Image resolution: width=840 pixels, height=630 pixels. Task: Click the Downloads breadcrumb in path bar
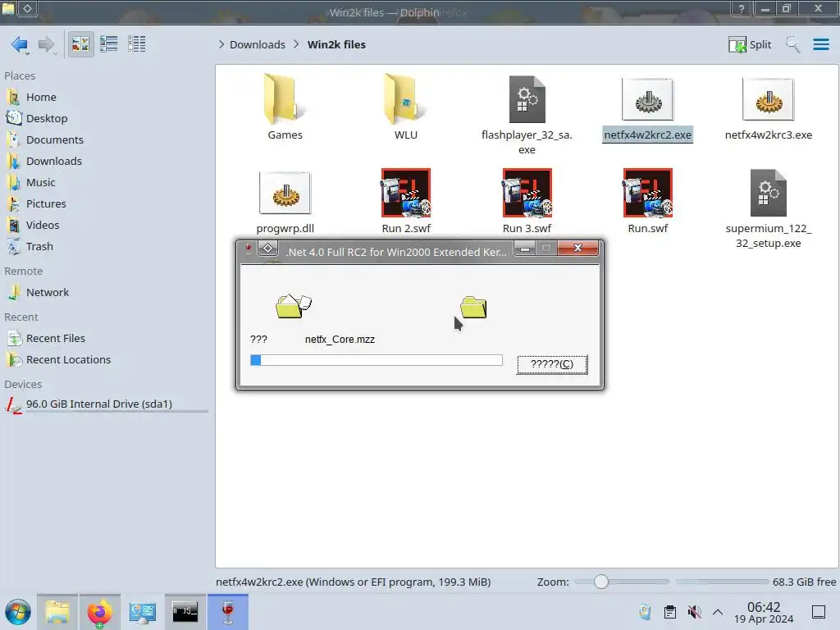pyautogui.click(x=258, y=44)
